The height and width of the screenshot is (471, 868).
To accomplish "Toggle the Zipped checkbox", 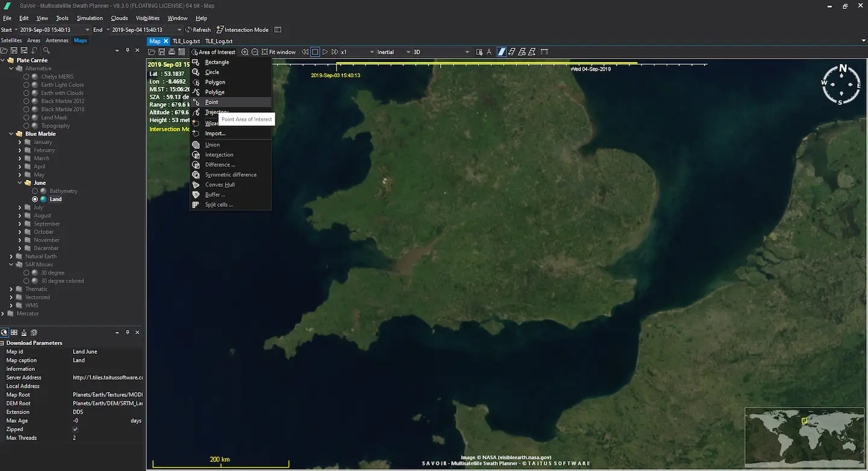I will (75, 429).
